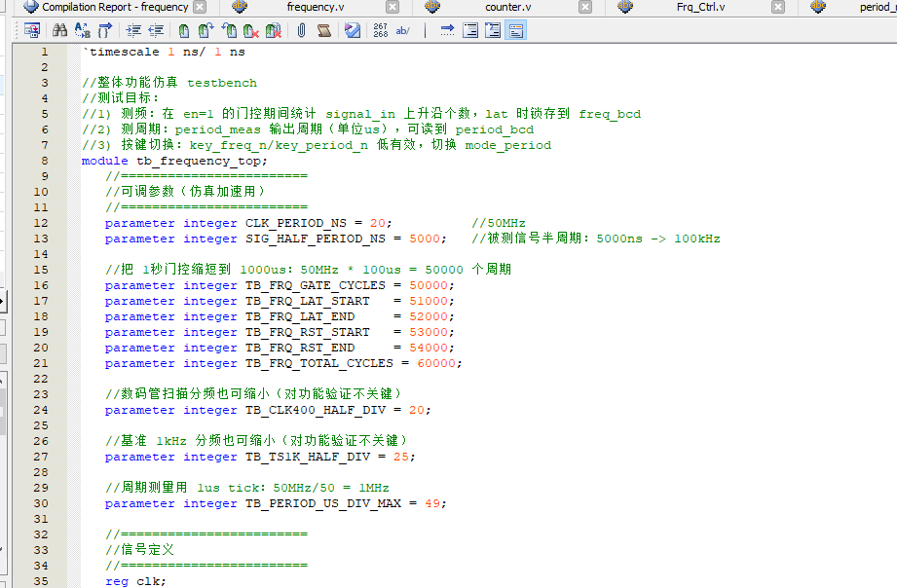This screenshot has height=588, width=897.
Task: Jump to the previous bookmark
Action: click(229, 30)
